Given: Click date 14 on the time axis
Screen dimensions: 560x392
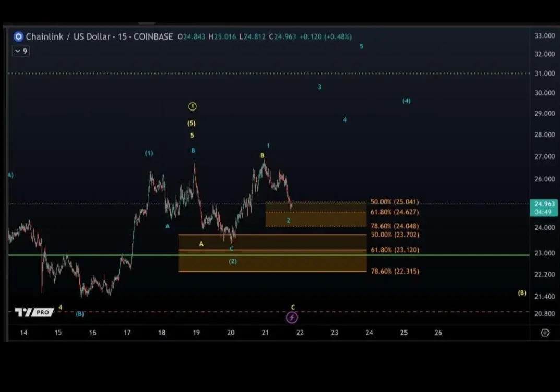Looking at the screenshot, I should pos(23,333).
